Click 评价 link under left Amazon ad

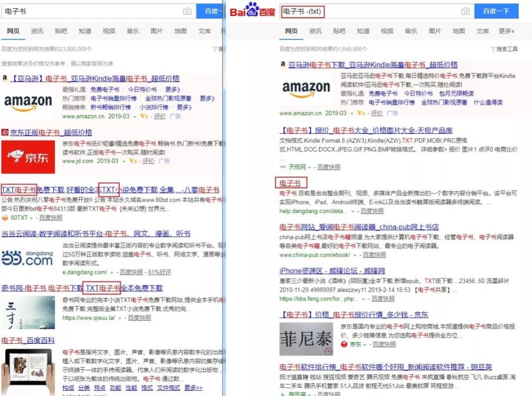pos(160,116)
